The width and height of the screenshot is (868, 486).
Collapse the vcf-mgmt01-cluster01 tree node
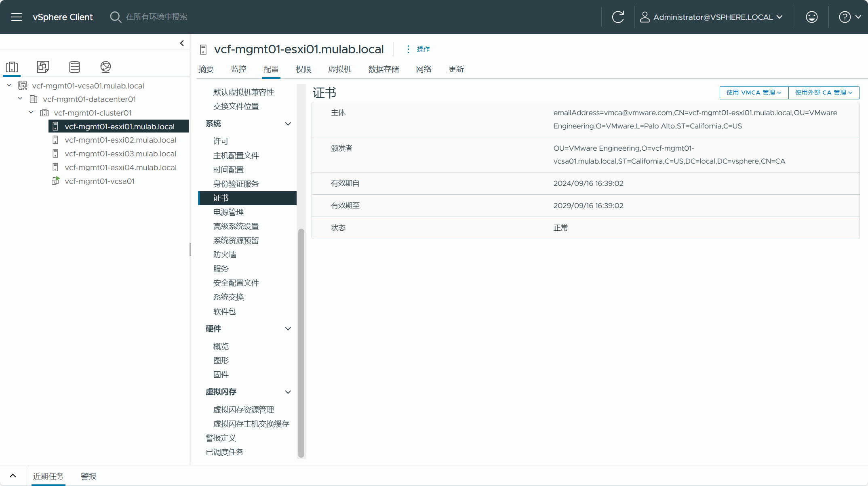(x=31, y=113)
